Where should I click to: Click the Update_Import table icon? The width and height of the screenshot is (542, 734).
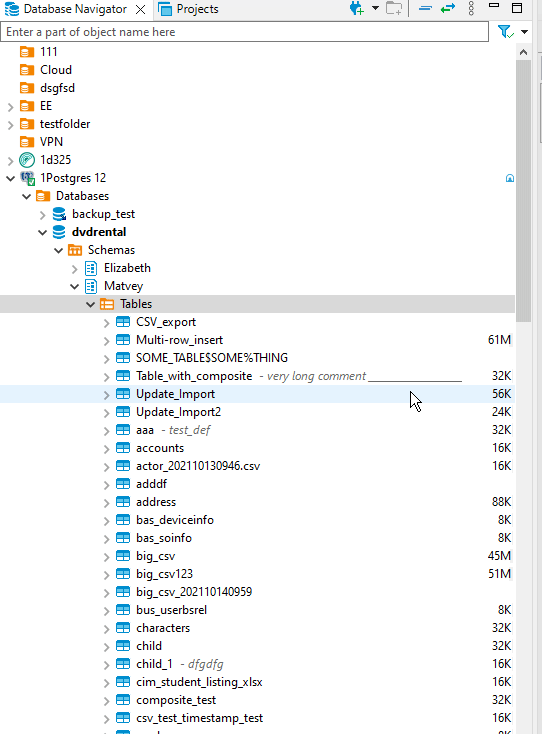pos(123,394)
